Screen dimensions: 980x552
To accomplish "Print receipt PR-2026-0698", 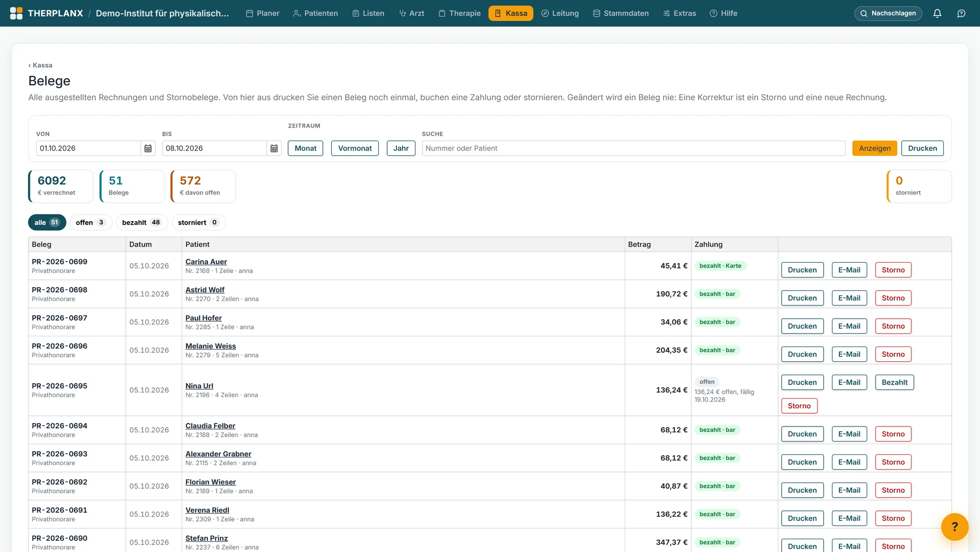I will [802, 298].
